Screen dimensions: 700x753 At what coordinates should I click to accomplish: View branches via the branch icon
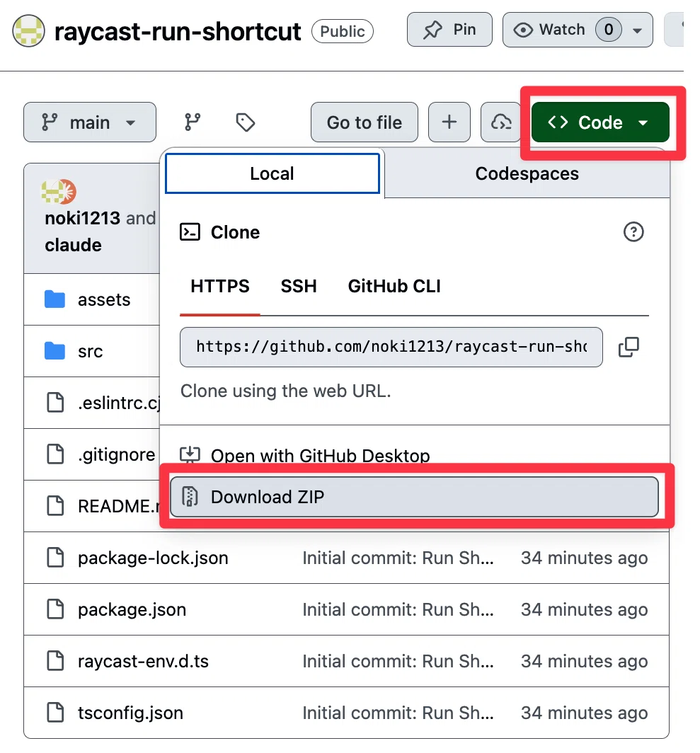(x=193, y=122)
